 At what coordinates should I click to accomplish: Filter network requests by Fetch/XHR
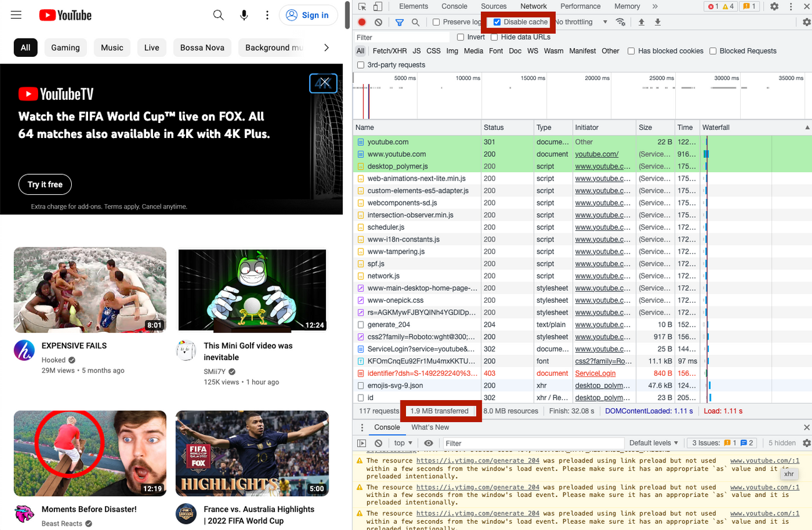coord(390,51)
